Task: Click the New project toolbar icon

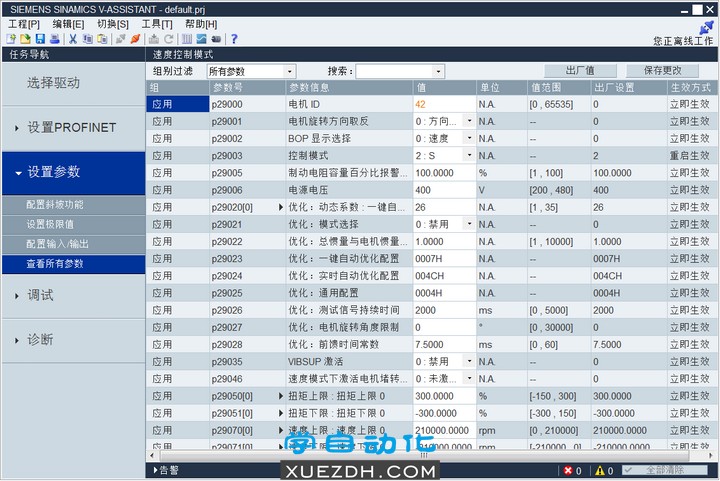Action: [11, 39]
